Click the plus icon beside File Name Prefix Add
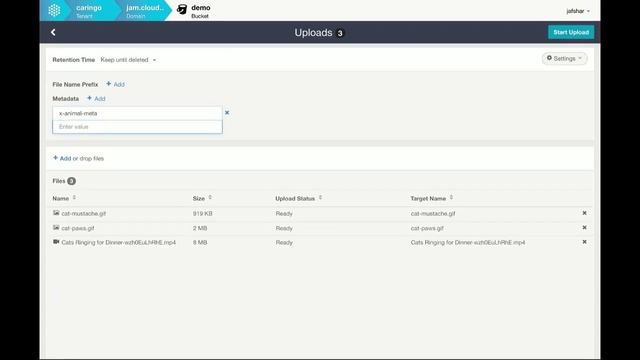Image resolution: width=640 pixels, height=360 pixels. [109, 84]
